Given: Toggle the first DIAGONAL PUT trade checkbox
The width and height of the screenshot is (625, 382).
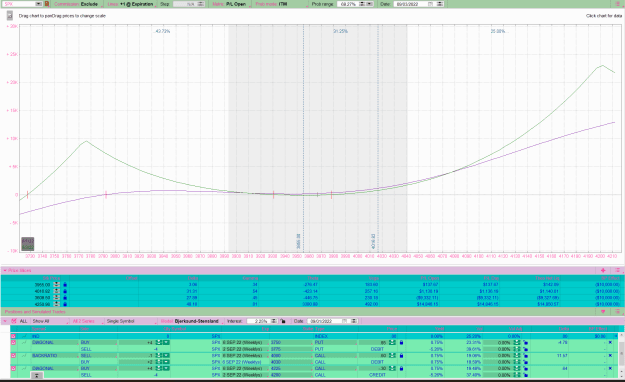Looking at the screenshot, I should pyautogui.click(x=13, y=343).
